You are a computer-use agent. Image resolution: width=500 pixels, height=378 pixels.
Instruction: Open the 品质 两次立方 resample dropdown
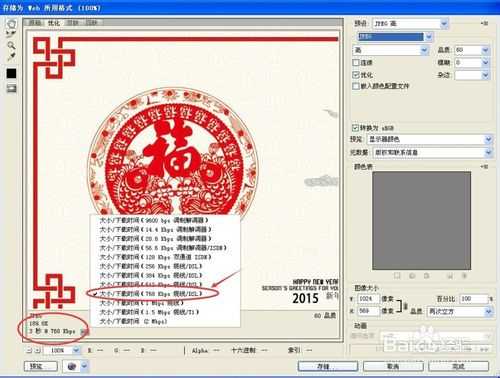pyautogui.click(x=460, y=311)
